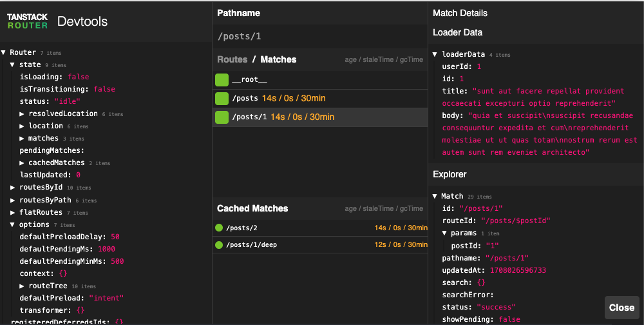This screenshot has width=644, height=325.
Task: Switch to the Routes tab
Action: tap(232, 59)
